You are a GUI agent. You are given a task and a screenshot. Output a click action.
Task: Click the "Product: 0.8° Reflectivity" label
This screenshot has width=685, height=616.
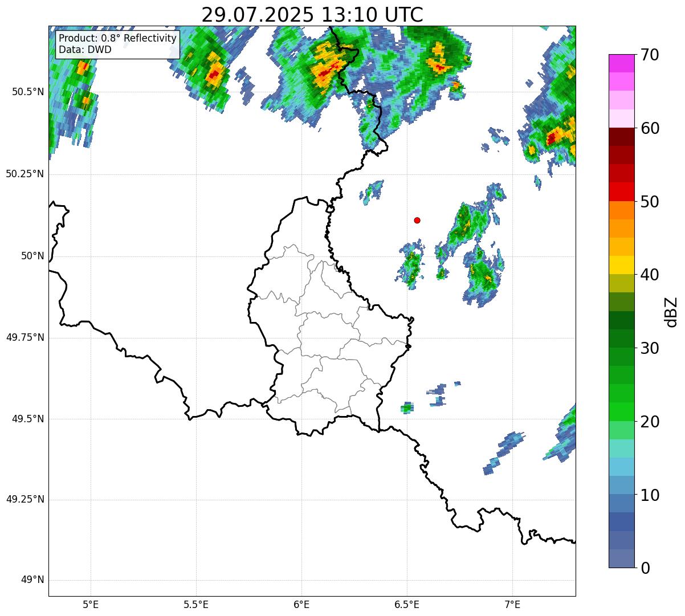click(118, 38)
